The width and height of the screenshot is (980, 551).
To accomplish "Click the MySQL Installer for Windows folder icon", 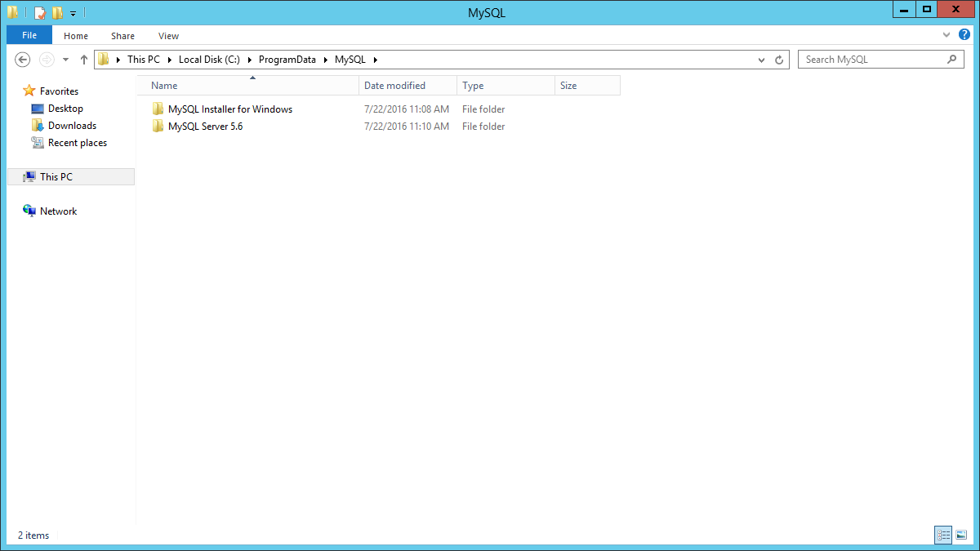I will [158, 109].
